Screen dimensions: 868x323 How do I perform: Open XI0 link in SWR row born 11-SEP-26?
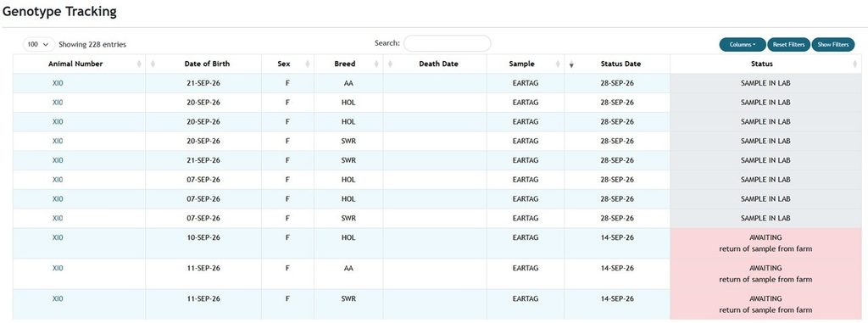pos(58,298)
